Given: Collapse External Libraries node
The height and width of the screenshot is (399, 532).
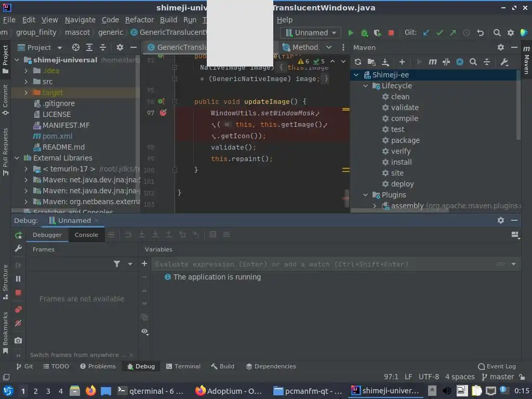Looking at the screenshot, I should [x=17, y=158].
